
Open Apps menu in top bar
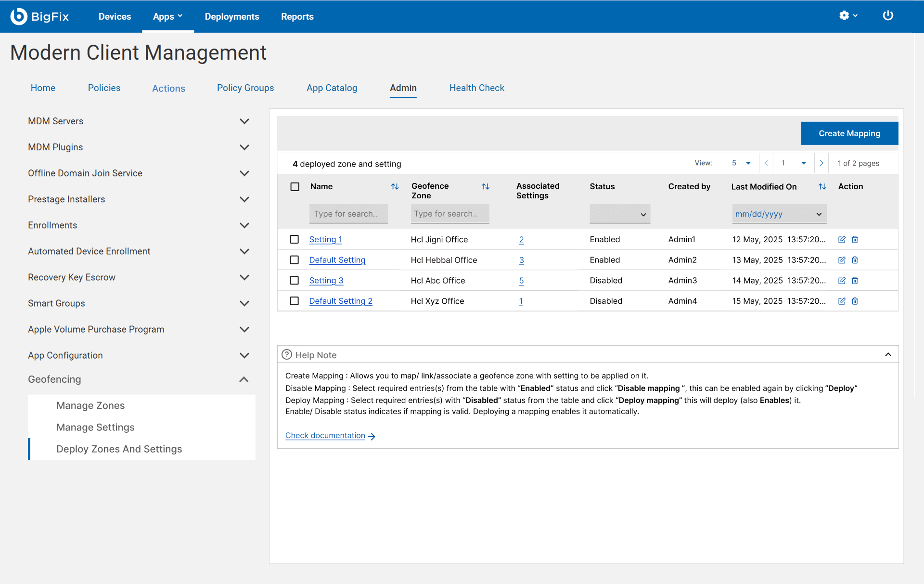click(x=167, y=16)
